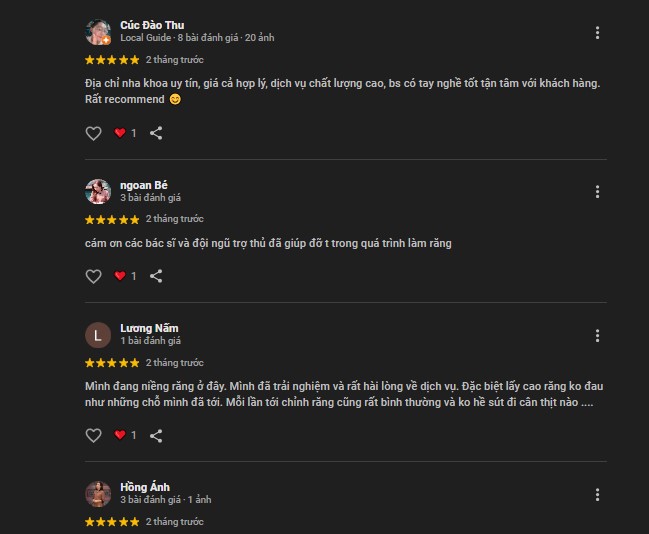The image size is (649, 534).
Task: Open ngoan Bé's profile avatar
Action: pos(98,192)
